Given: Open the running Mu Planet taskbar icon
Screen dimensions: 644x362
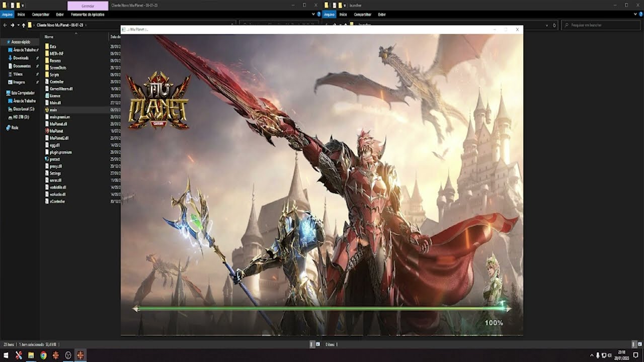Looking at the screenshot, I should pyautogui.click(x=80, y=355).
